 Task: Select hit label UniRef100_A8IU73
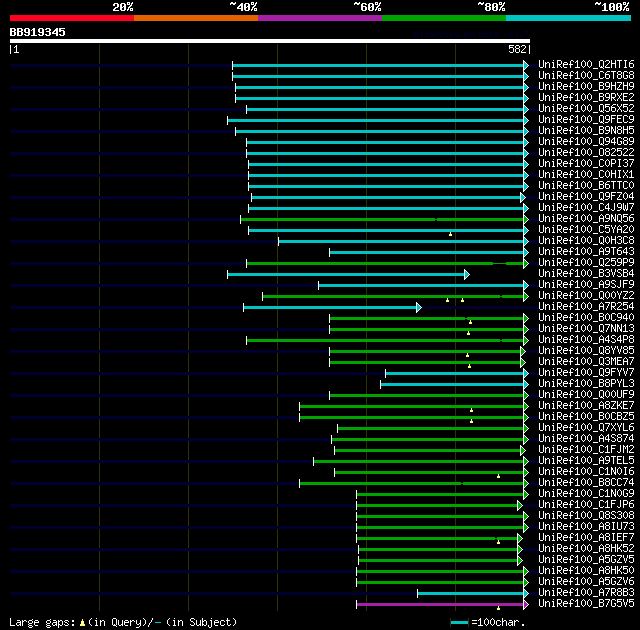pos(586,527)
